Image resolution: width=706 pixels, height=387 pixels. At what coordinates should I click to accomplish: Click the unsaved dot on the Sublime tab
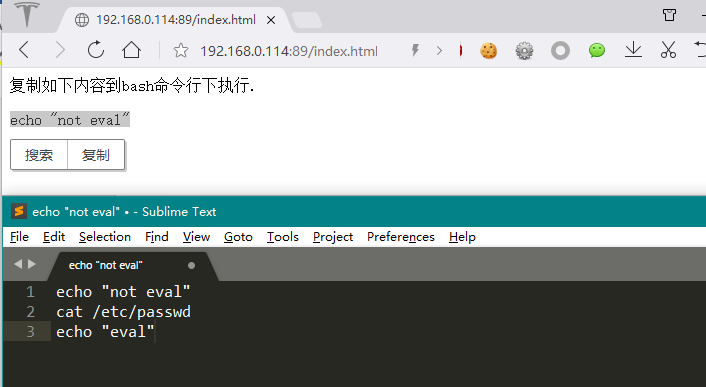click(x=191, y=266)
